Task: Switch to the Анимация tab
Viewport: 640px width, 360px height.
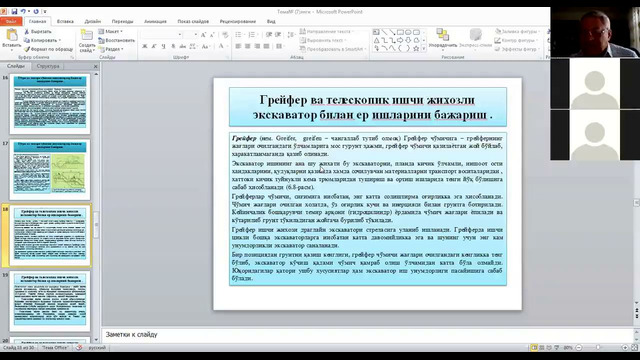Action: (155, 21)
